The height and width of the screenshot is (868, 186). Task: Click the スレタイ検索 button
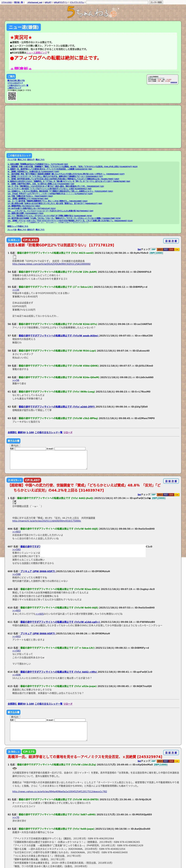pos(156,2)
